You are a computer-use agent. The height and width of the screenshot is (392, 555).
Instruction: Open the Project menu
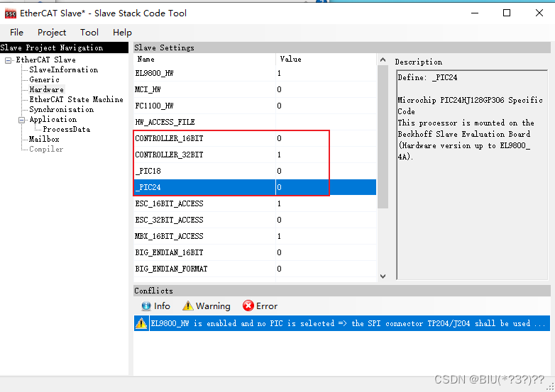52,33
